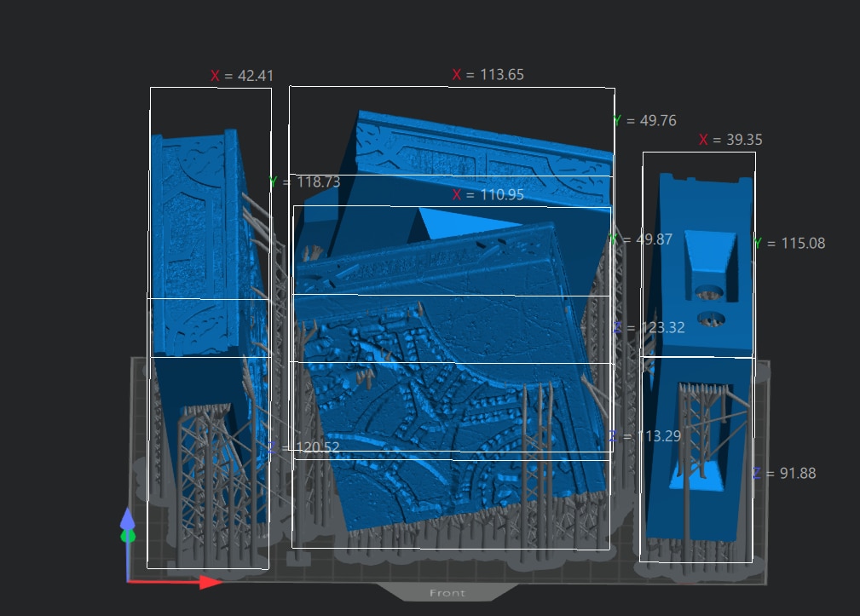
Task: Click the "X = 39.35" dimension label
Action: [x=730, y=140]
